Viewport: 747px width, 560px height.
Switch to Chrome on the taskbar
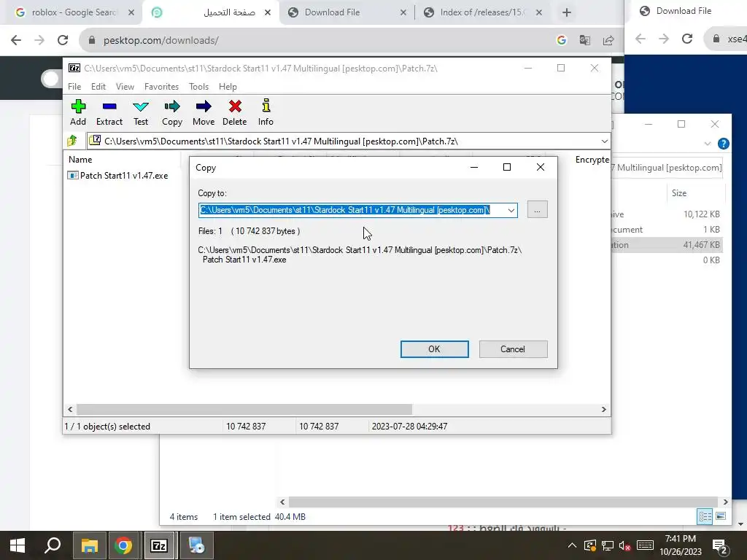point(123,545)
